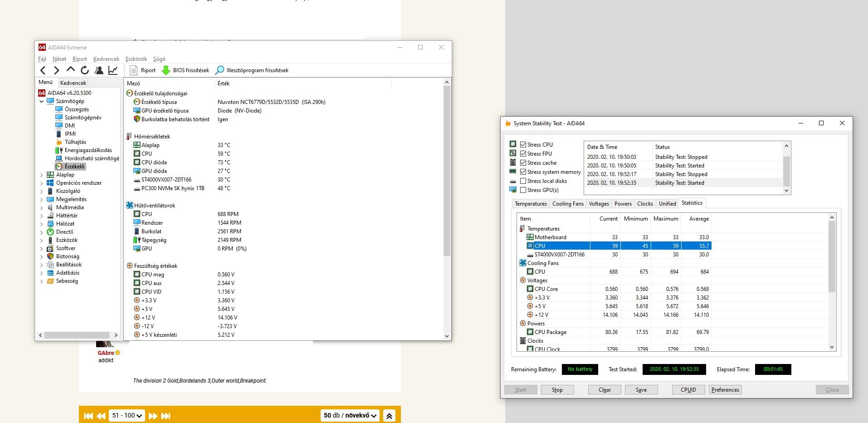Expand the Háttértár tree node

(42, 216)
